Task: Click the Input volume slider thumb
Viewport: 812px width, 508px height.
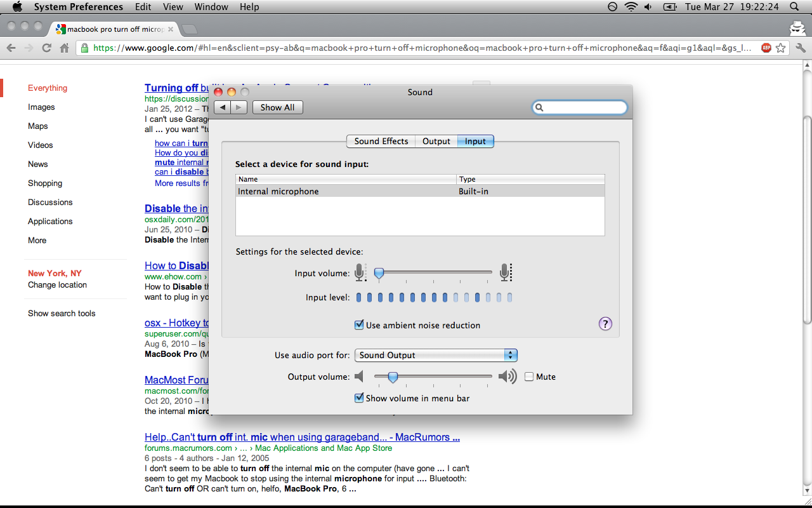Action: pyautogui.click(x=379, y=273)
